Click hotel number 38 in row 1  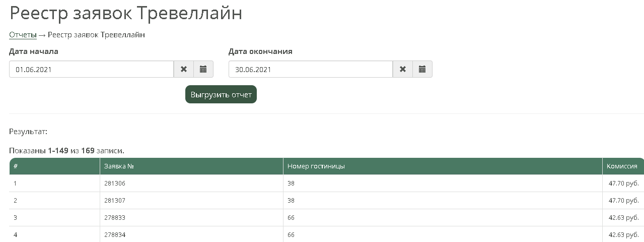tap(291, 184)
